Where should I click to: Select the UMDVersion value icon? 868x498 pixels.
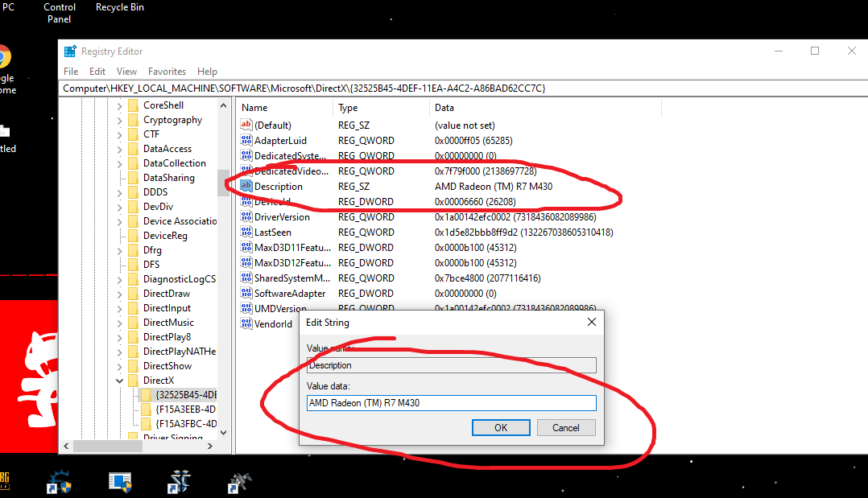tap(246, 308)
